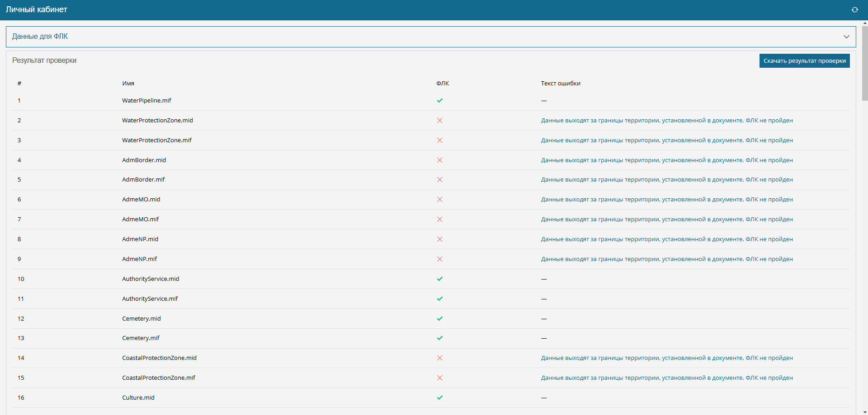This screenshot has height=415, width=868.
Task: Click the Имя column header
Action: [x=128, y=84]
